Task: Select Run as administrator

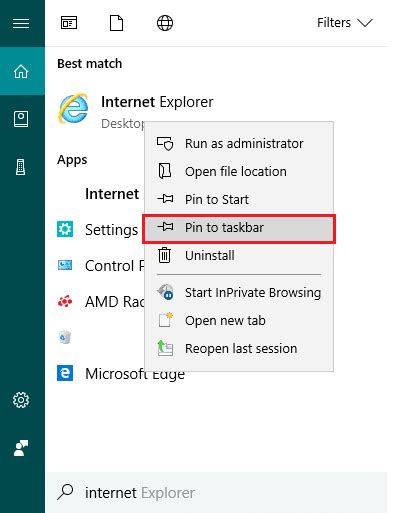Action: point(239,144)
